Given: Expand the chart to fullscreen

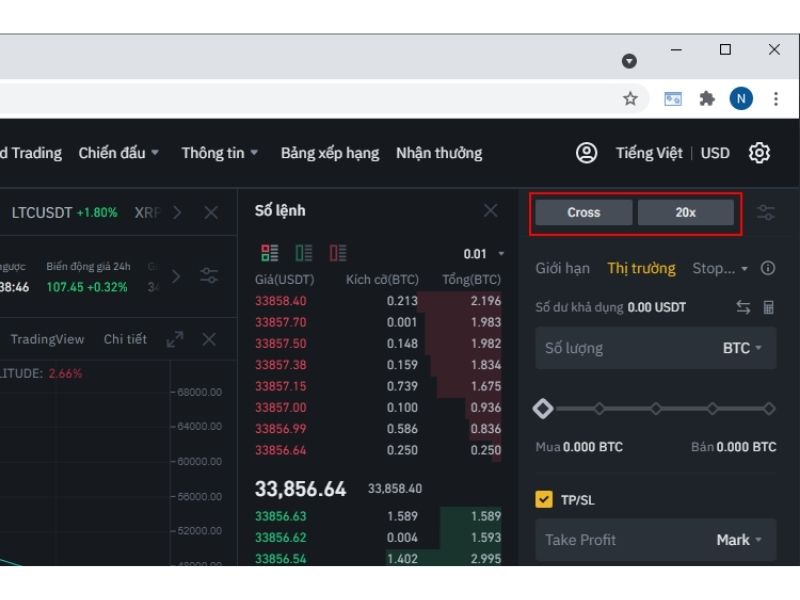Looking at the screenshot, I should [174, 339].
